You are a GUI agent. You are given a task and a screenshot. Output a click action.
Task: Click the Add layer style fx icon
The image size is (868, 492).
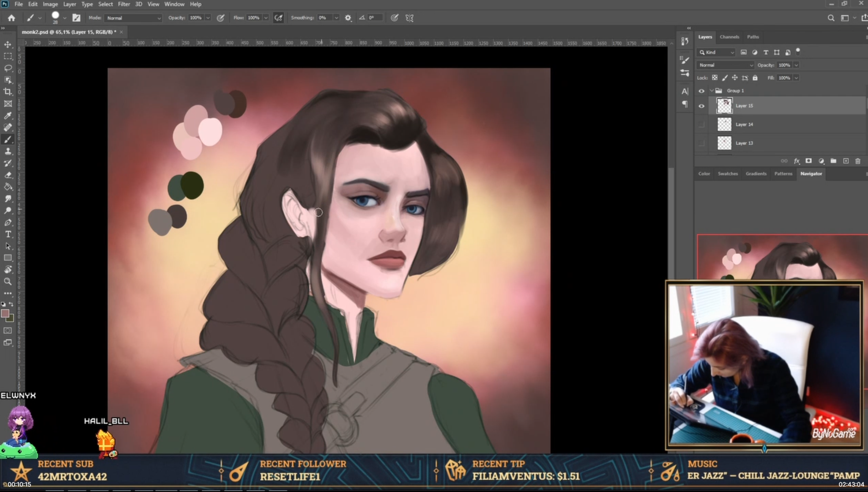(796, 161)
